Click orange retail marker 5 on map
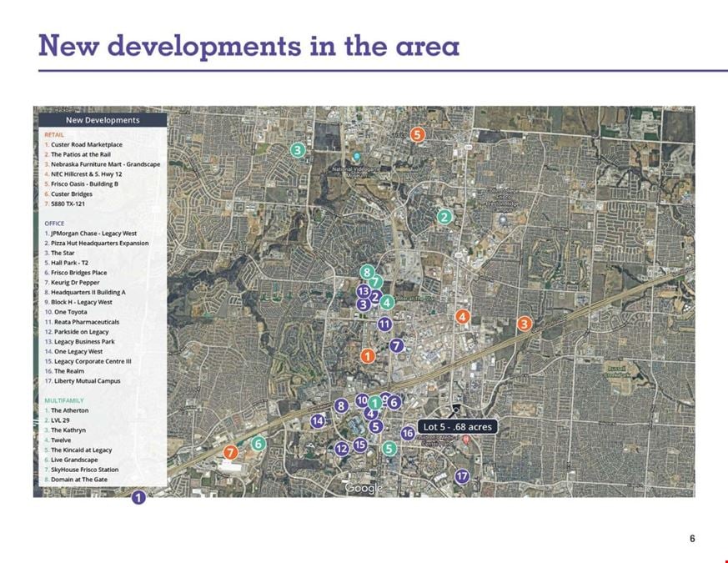The height and width of the screenshot is (563, 728). pyautogui.click(x=418, y=135)
